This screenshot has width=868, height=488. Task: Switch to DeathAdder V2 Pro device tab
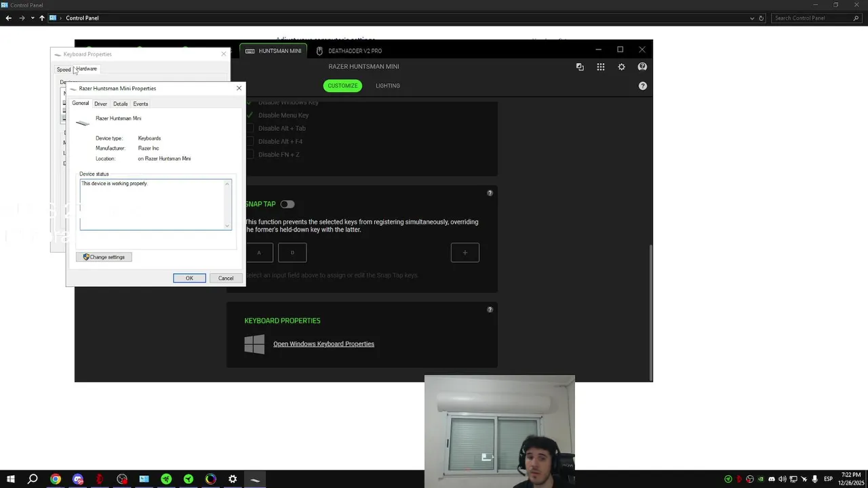[349, 51]
